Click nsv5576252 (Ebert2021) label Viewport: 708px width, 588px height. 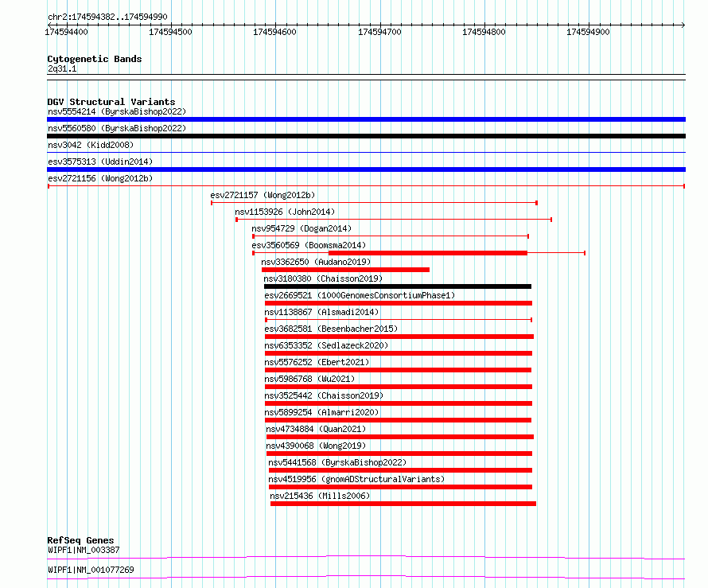click(317, 362)
